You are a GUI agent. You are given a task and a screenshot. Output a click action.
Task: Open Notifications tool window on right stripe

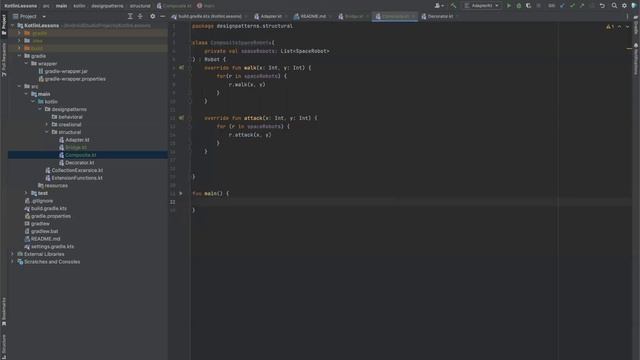(636, 59)
